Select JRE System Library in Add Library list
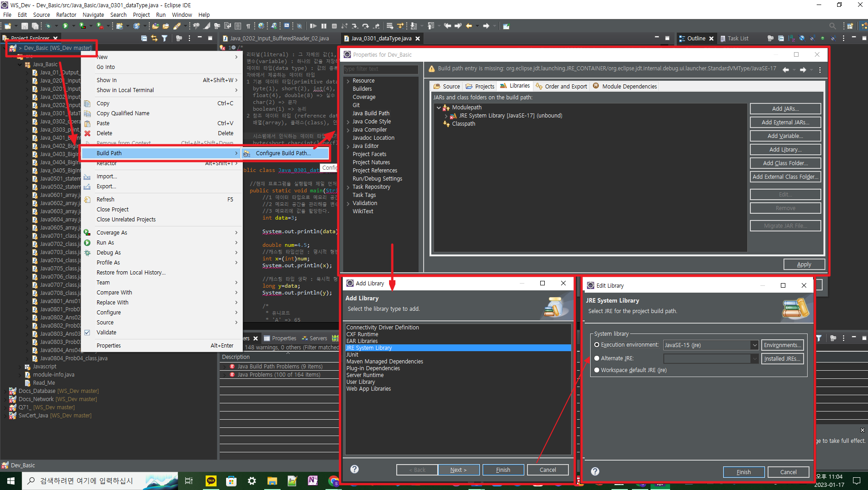The image size is (868, 490). [x=458, y=348]
